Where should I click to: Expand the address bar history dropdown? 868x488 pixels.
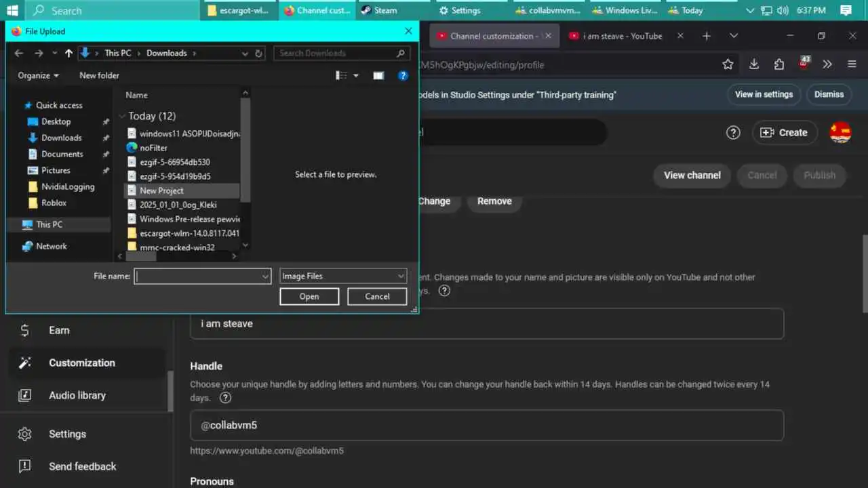245,53
